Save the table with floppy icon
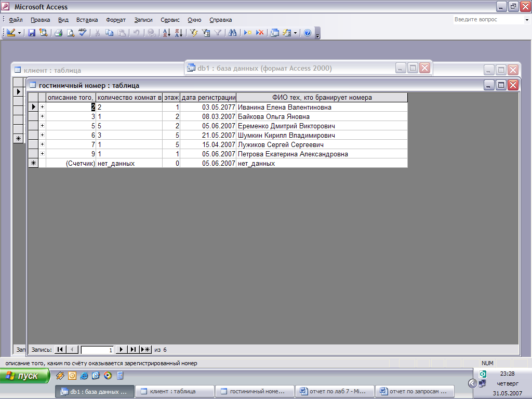 (x=32, y=33)
